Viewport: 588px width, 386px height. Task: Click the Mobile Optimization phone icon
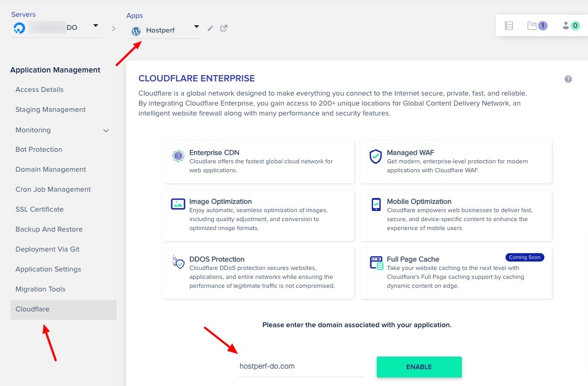tap(376, 204)
